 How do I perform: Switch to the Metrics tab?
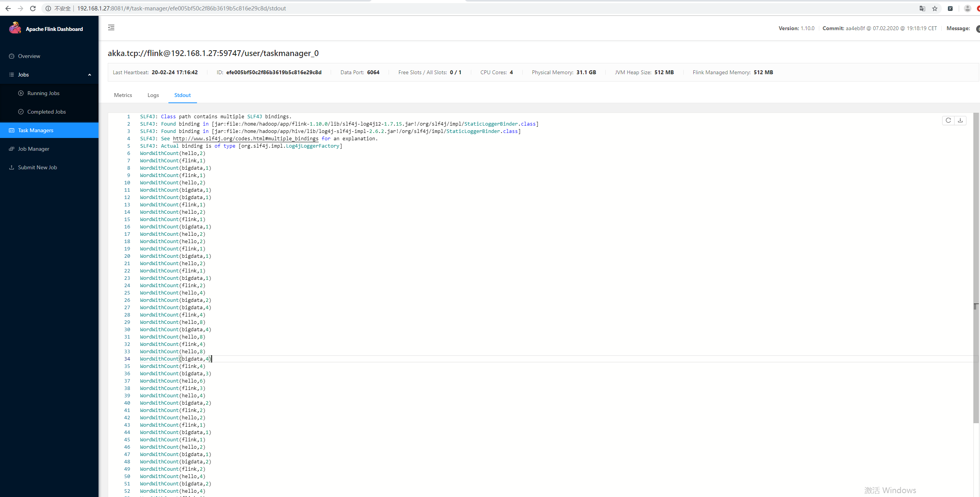[x=123, y=95]
